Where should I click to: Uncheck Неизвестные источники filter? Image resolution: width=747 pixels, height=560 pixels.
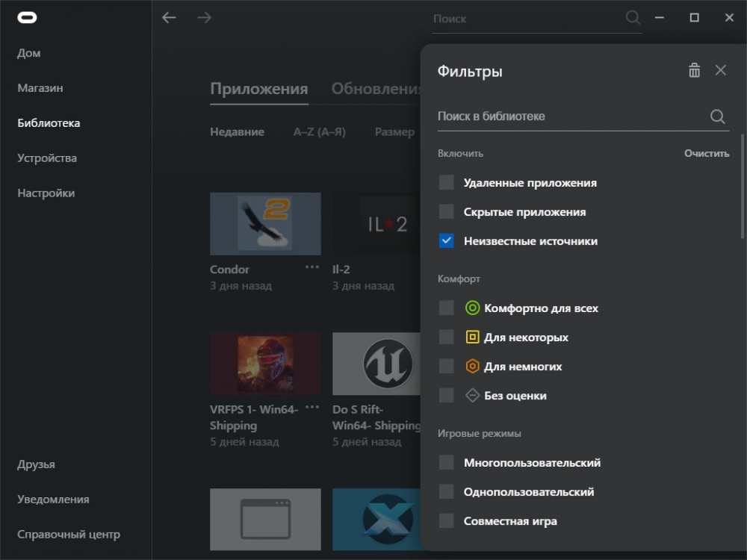tap(447, 241)
